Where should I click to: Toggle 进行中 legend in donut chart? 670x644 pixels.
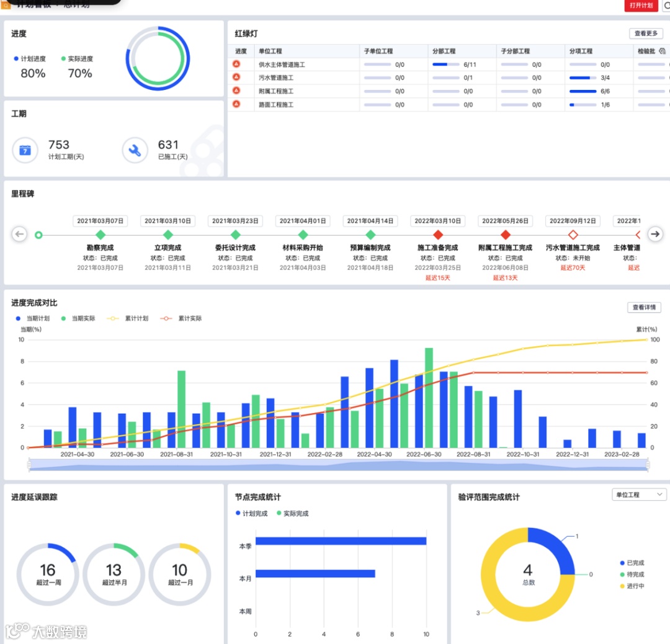click(x=632, y=586)
